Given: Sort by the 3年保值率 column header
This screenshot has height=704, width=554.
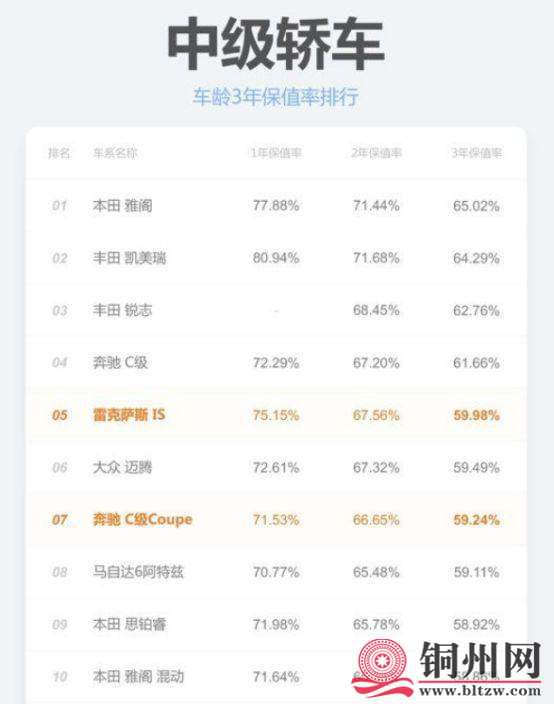Looking at the screenshot, I should (x=476, y=153).
